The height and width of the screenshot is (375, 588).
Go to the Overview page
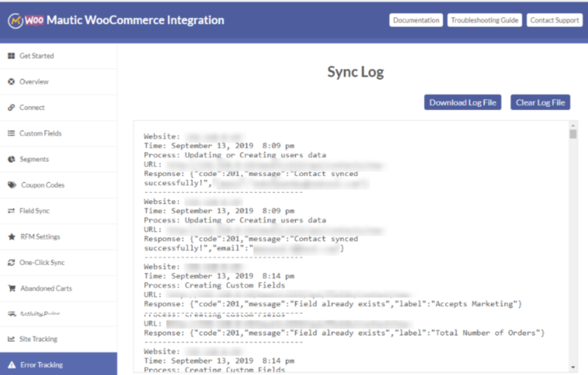tap(58, 82)
